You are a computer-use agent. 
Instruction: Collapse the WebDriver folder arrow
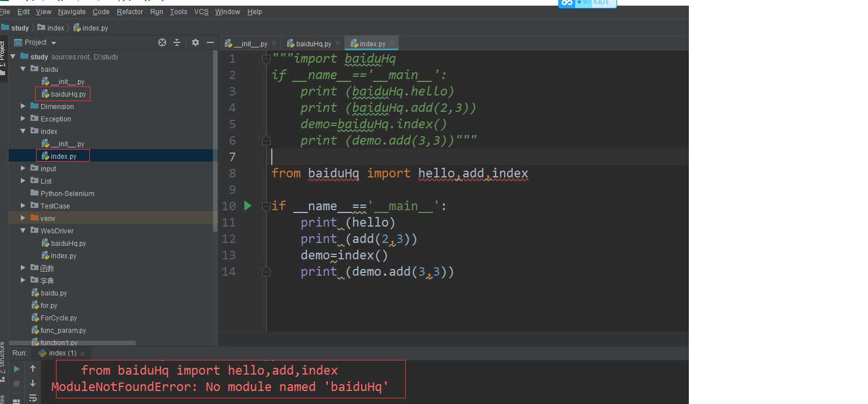23,231
